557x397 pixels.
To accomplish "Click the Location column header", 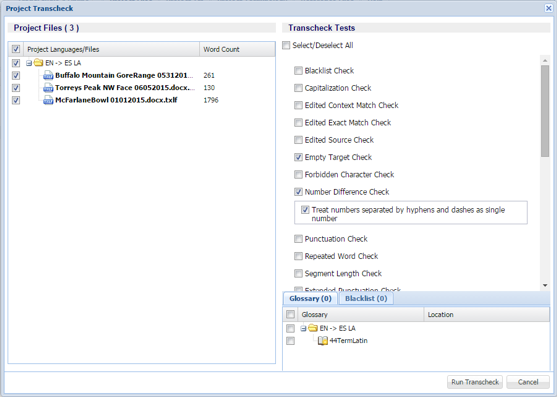I will click(486, 315).
